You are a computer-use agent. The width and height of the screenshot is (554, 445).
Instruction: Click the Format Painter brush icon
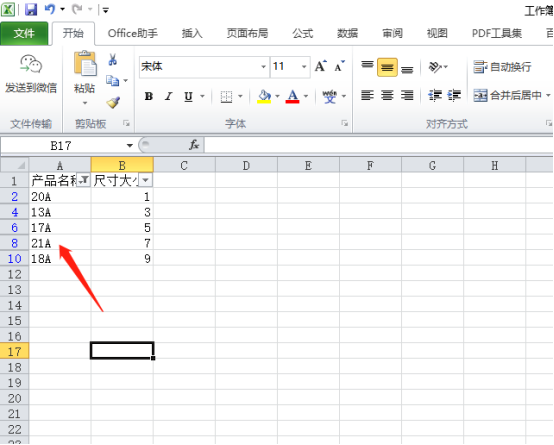coord(113,103)
